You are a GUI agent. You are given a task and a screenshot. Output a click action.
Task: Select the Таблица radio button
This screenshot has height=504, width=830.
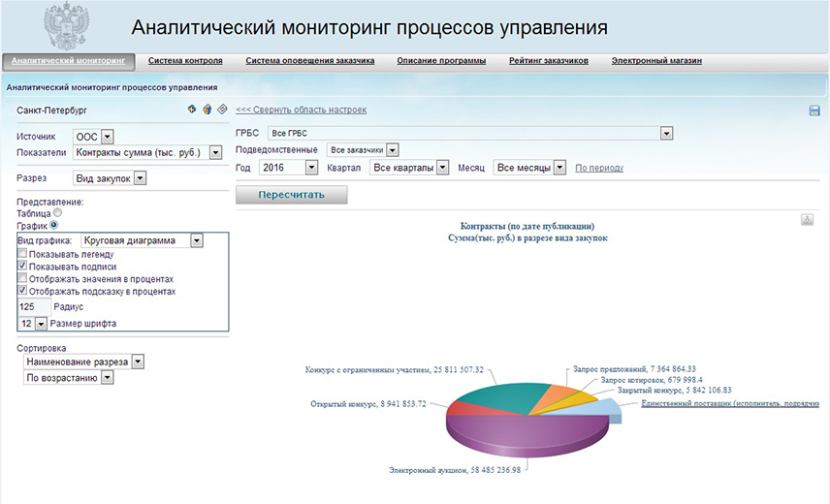tap(57, 212)
